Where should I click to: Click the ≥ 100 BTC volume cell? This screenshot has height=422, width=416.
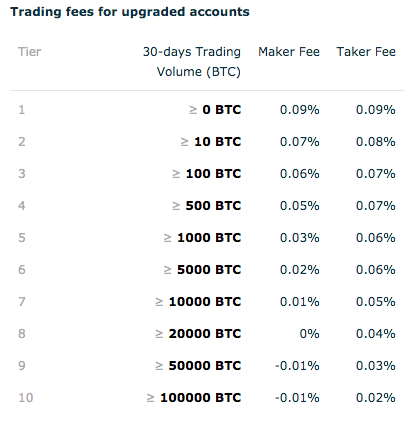pyautogui.click(x=206, y=174)
